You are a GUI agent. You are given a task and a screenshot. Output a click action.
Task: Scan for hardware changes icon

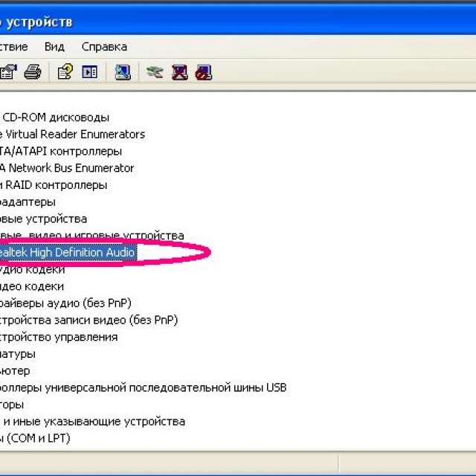pos(123,72)
